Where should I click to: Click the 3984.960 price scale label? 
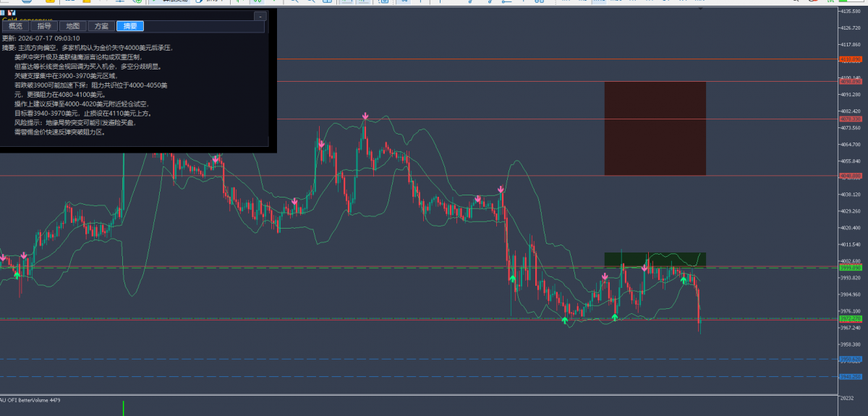coord(850,294)
